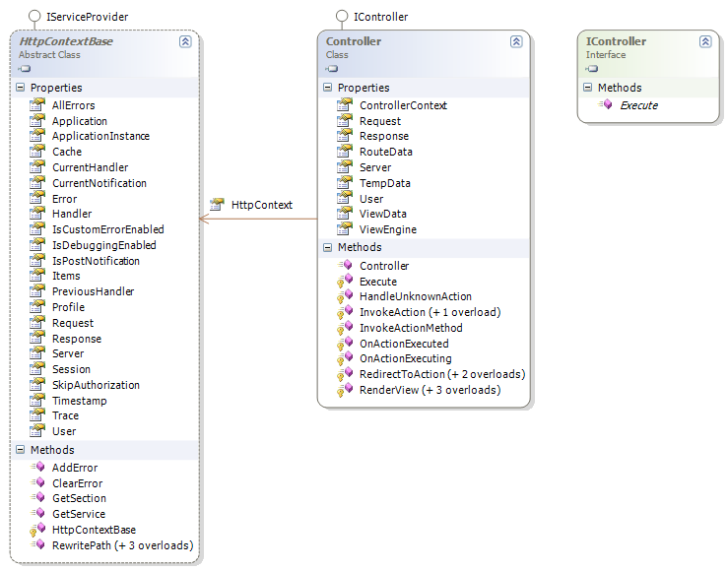The height and width of the screenshot is (571, 728).
Task: Select the TempData property icon
Action: click(345, 182)
